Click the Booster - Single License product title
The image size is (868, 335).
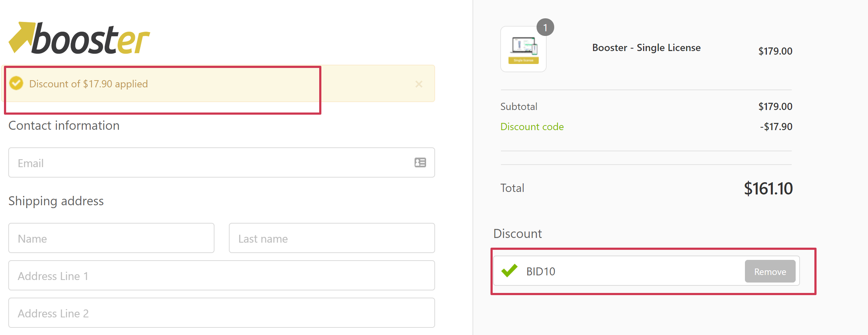tap(646, 47)
